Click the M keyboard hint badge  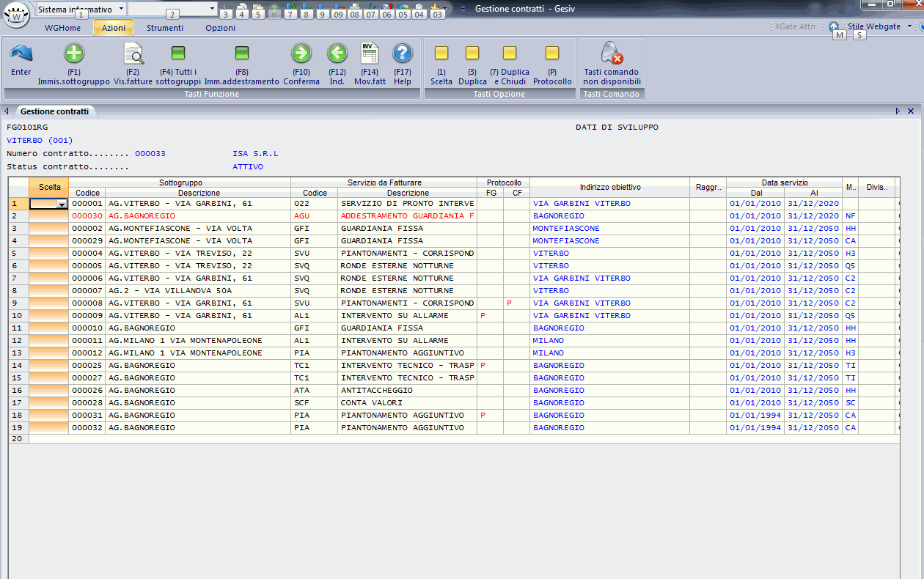pos(839,34)
